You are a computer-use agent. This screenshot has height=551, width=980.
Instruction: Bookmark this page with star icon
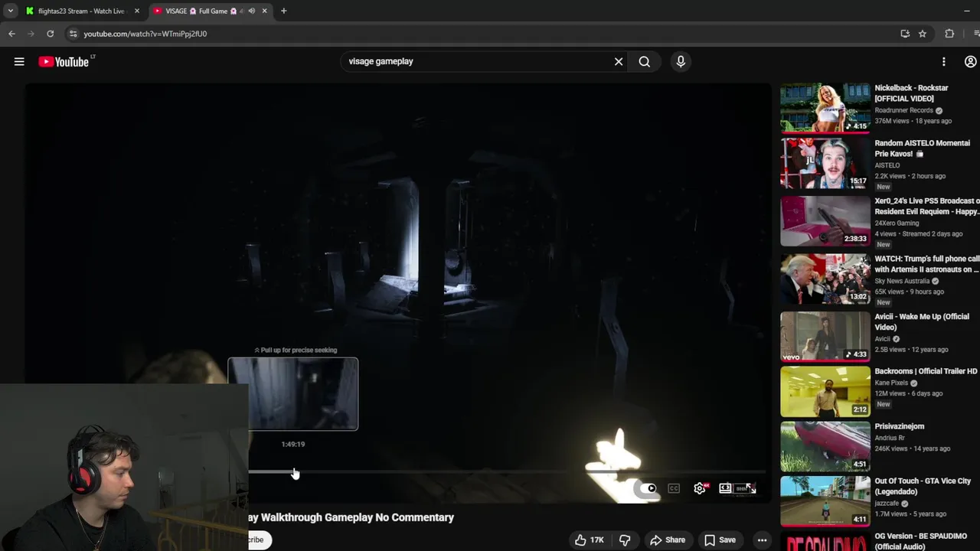point(923,34)
